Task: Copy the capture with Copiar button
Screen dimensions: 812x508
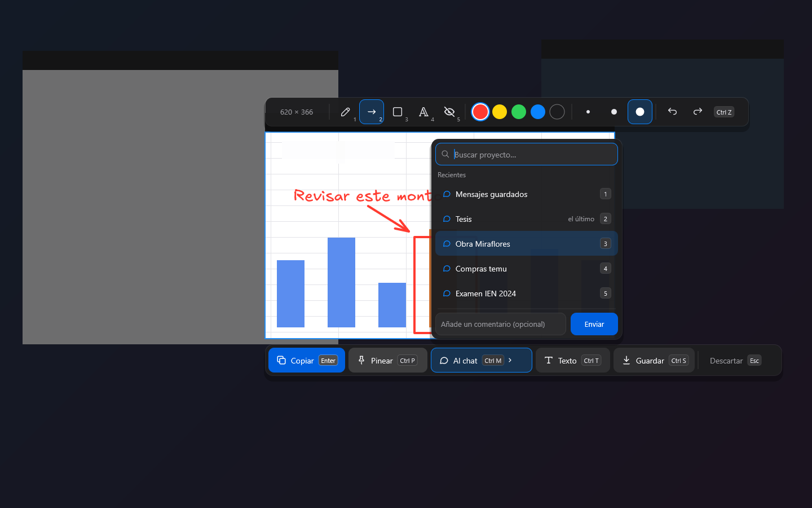Action: click(307, 360)
